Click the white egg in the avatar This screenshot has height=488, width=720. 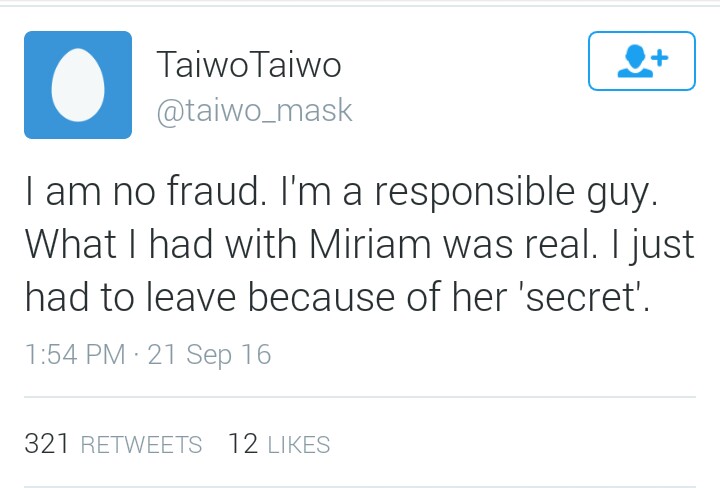pos(78,85)
